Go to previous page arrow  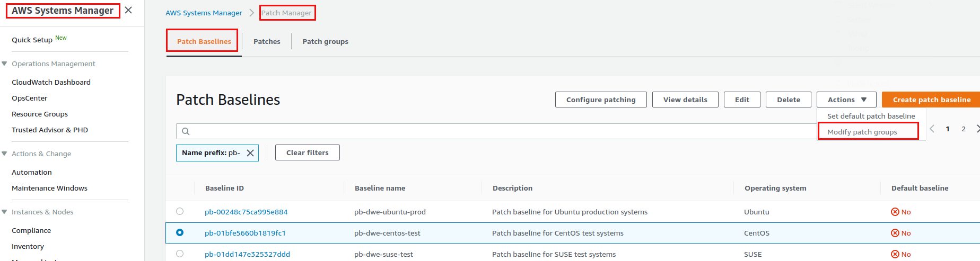point(932,129)
